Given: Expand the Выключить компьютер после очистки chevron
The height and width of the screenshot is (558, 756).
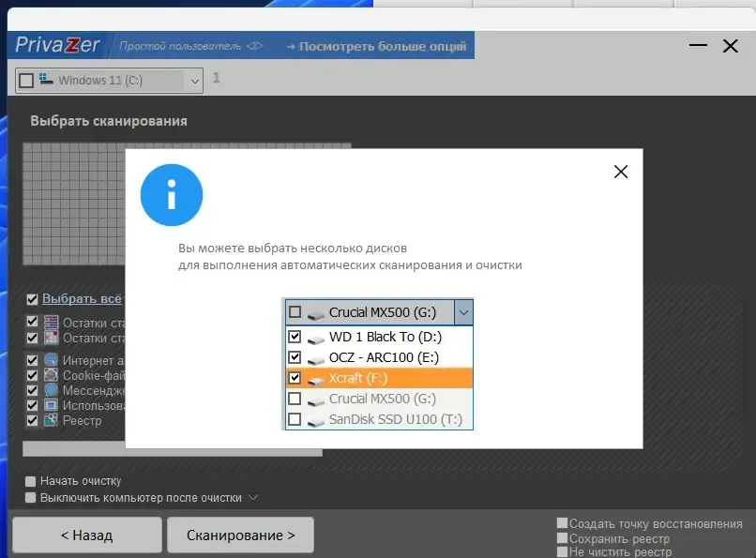Looking at the screenshot, I should tap(253, 497).
